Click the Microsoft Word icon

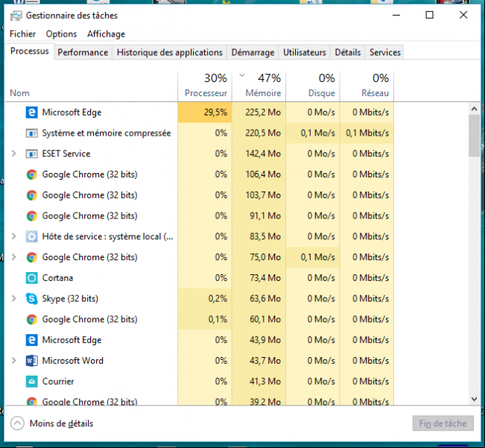pos(31,361)
